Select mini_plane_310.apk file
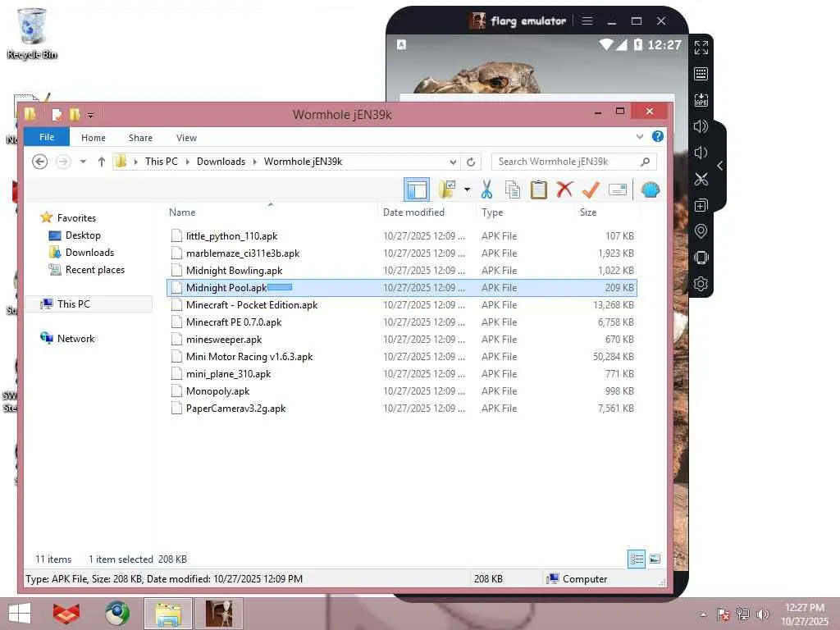This screenshot has width=840, height=630. tap(402, 373)
